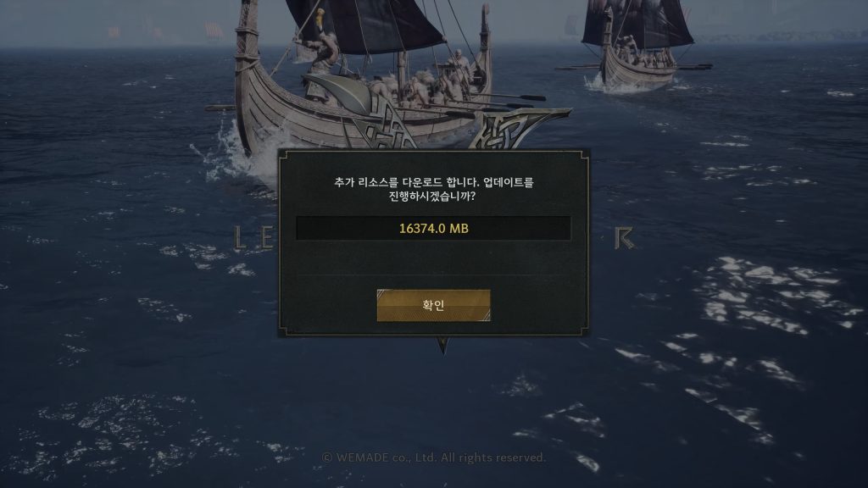The image size is (868, 488).
Task: Click the smaller longship on the right
Action: tap(637, 47)
